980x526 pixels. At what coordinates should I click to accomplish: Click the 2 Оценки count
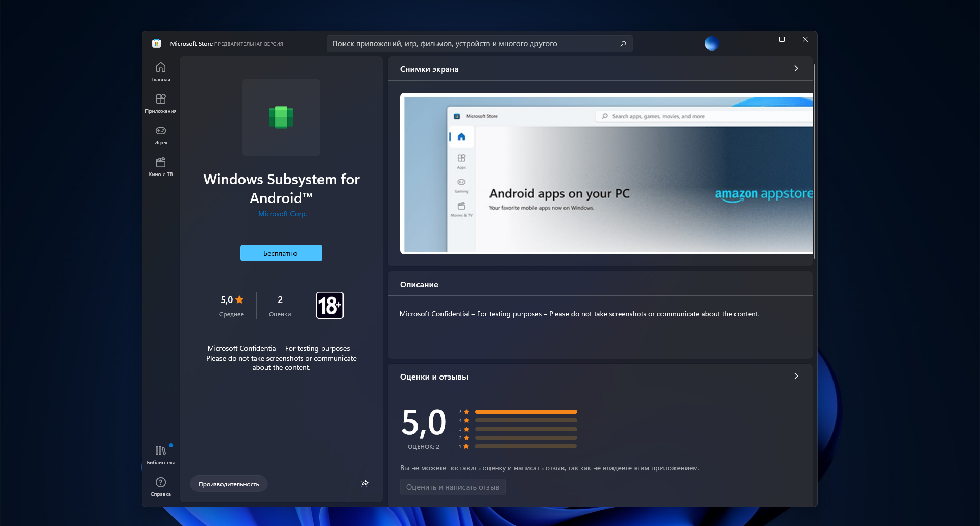pyautogui.click(x=280, y=306)
